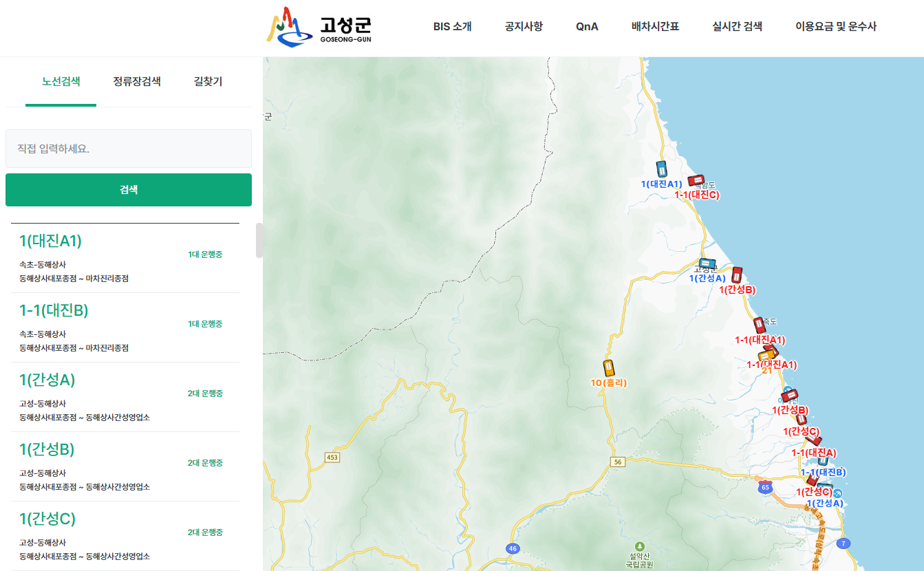This screenshot has height=571, width=924.
Task: Open the 배차시간표 menu
Action: [x=655, y=27]
